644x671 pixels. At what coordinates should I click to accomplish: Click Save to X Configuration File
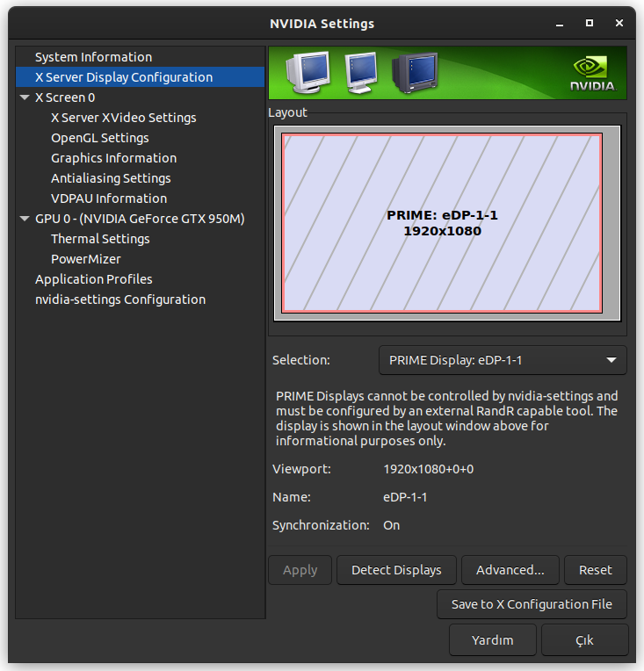[532, 604]
